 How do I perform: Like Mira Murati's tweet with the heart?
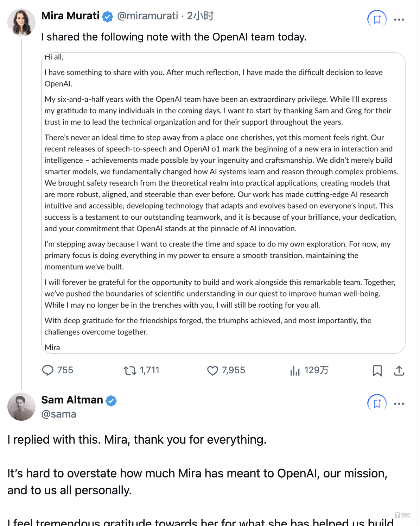coord(212,370)
